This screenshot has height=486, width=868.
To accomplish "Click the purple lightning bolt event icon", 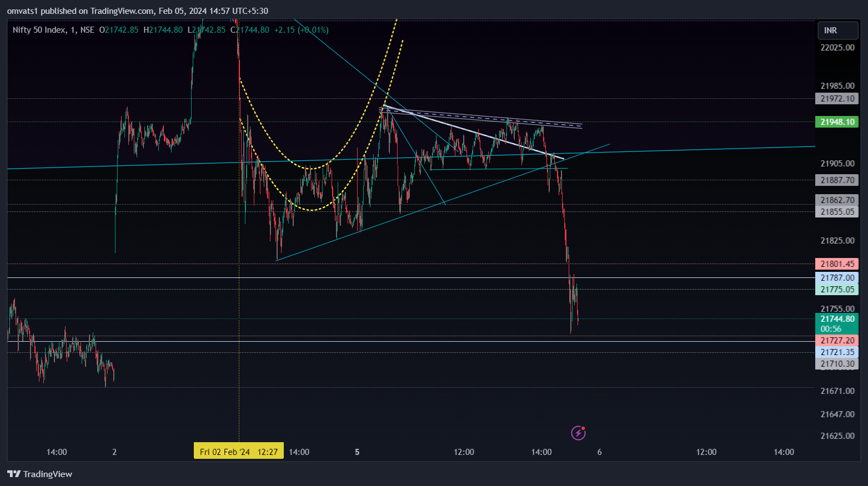I will (x=578, y=433).
